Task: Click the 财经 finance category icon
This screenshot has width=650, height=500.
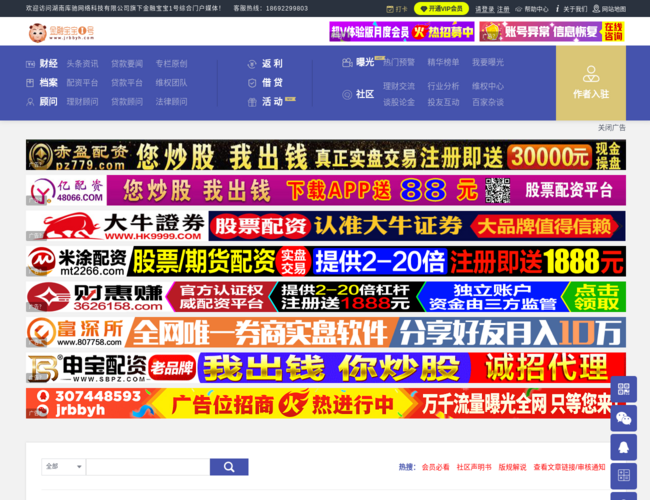Action: (30, 64)
